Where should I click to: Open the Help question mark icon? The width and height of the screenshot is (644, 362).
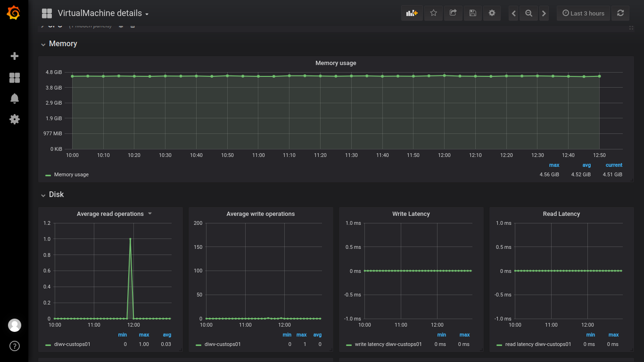point(15,346)
